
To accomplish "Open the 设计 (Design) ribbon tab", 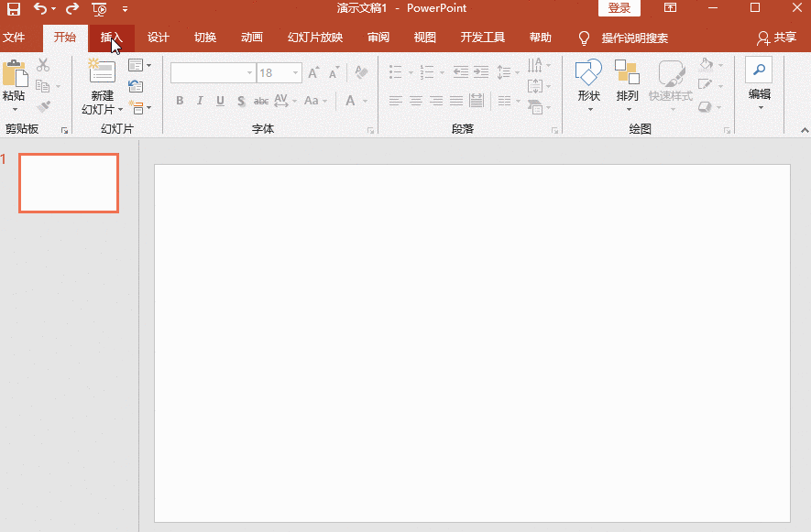I will [x=159, y=38].
